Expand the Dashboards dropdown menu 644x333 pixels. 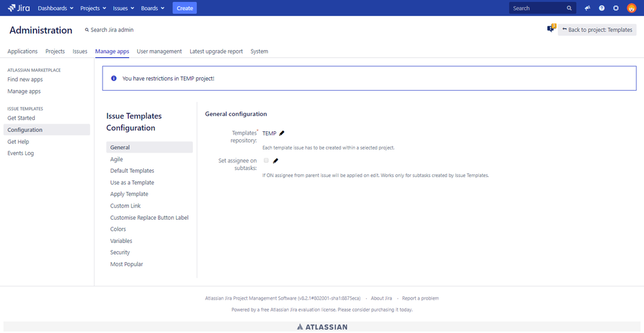pyautogui.click(x=56, y=8)
